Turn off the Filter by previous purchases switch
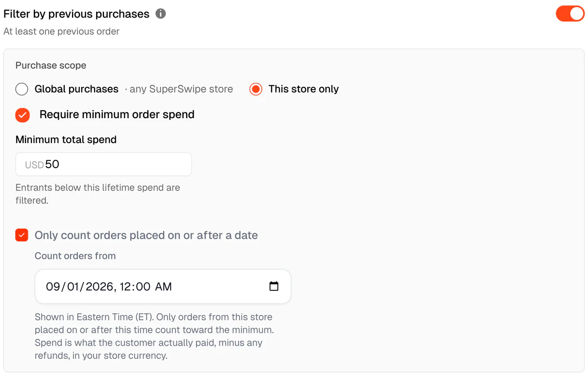 (570, 14)
